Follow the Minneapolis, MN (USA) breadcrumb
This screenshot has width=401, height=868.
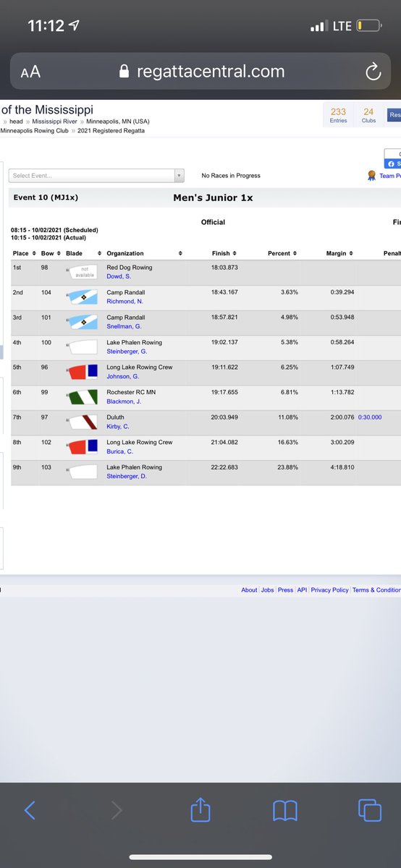click(x=117, y=122)
